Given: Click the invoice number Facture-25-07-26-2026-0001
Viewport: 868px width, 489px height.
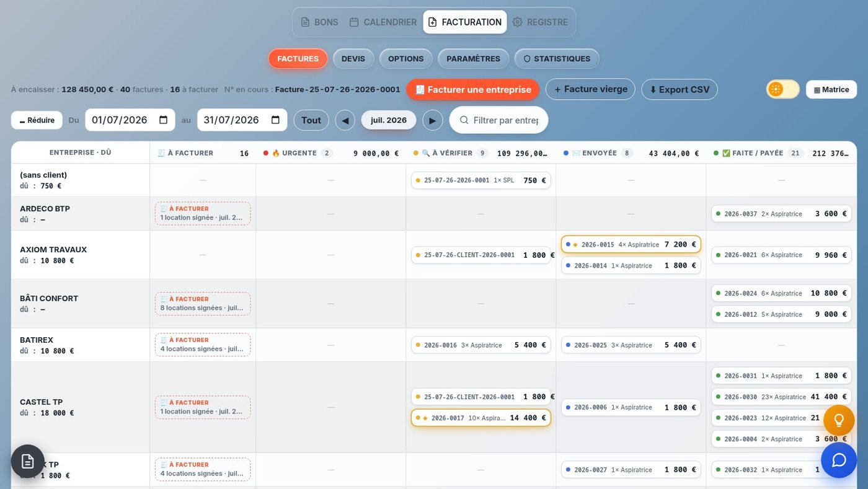Looking at the screenshot, I should [337, 89].
